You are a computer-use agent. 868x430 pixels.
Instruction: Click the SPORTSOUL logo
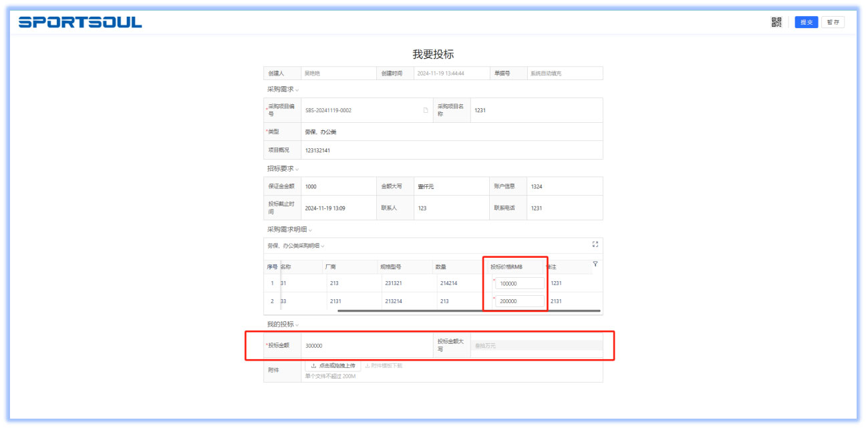click(x=80, y=22)
